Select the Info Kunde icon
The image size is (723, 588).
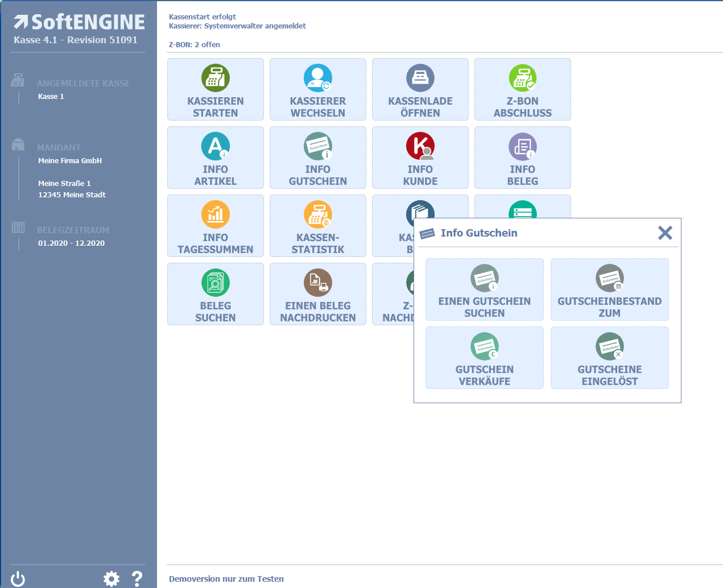(420, 147)
